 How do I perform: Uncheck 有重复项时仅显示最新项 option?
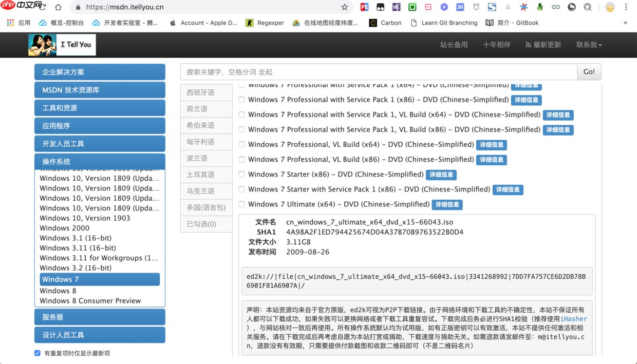pyautogui.click(x=37, y=353)
